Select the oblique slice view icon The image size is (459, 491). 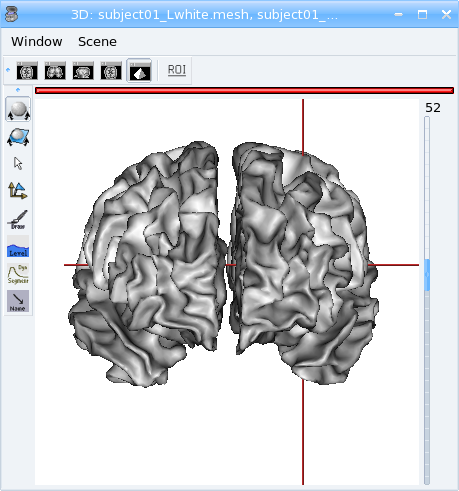[x=111, y=71]
